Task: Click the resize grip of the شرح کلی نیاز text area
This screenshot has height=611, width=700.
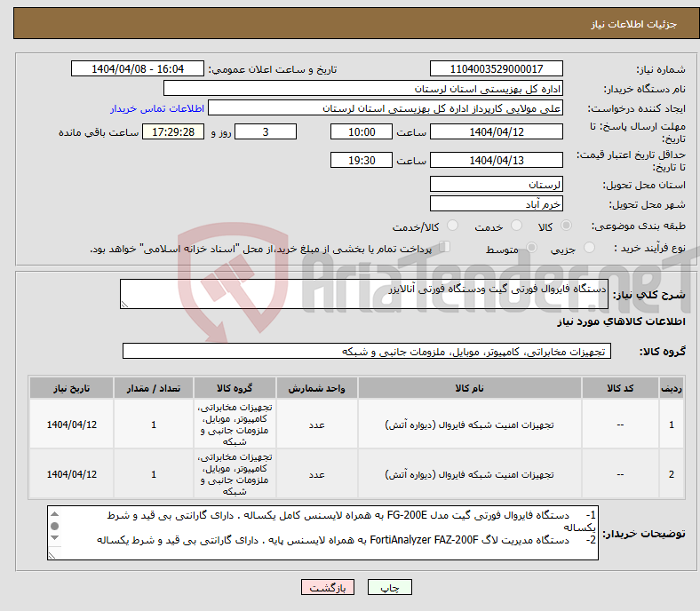Action: tap(124, 304)
